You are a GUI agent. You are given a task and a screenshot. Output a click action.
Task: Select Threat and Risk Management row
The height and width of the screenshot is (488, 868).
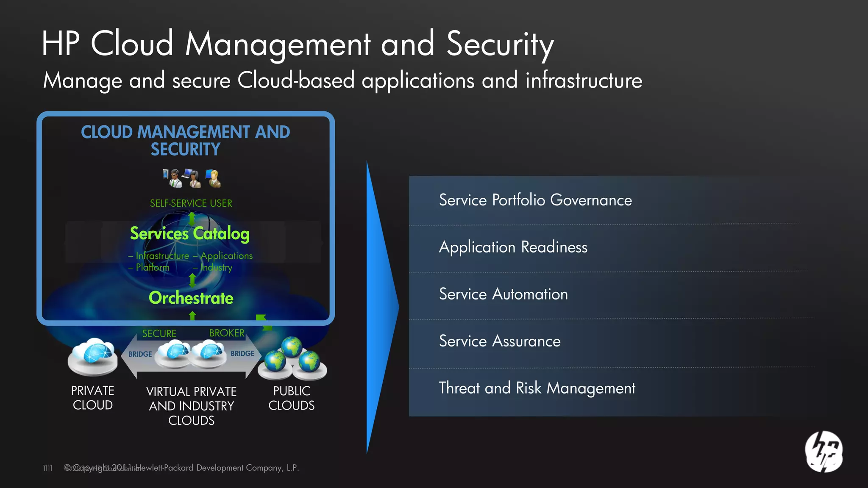(x=537, y=388)
